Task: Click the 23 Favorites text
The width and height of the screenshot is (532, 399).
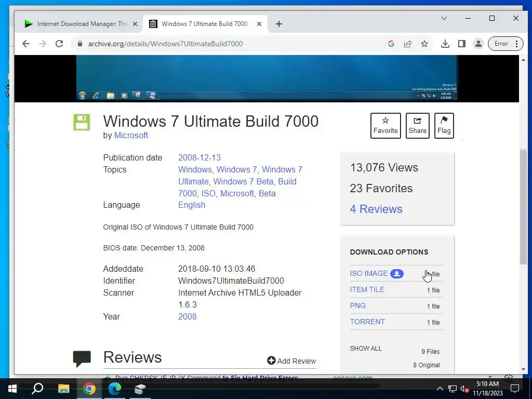Action: tap(381, 188)
